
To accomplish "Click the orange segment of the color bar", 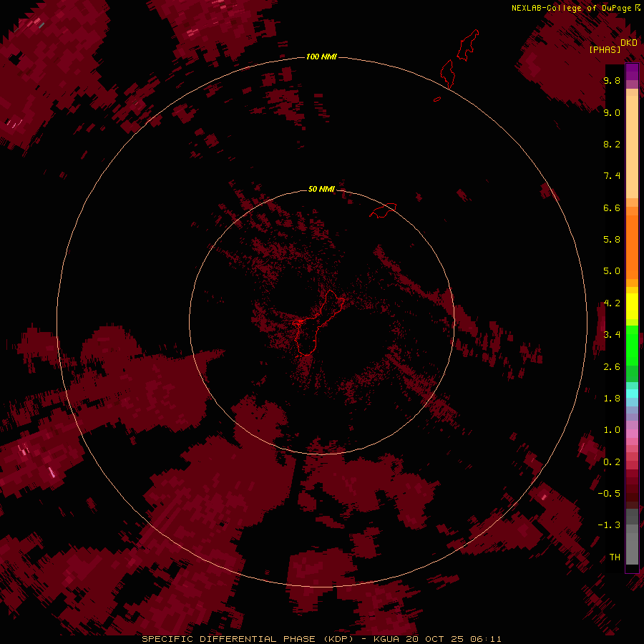I will 632,246.
